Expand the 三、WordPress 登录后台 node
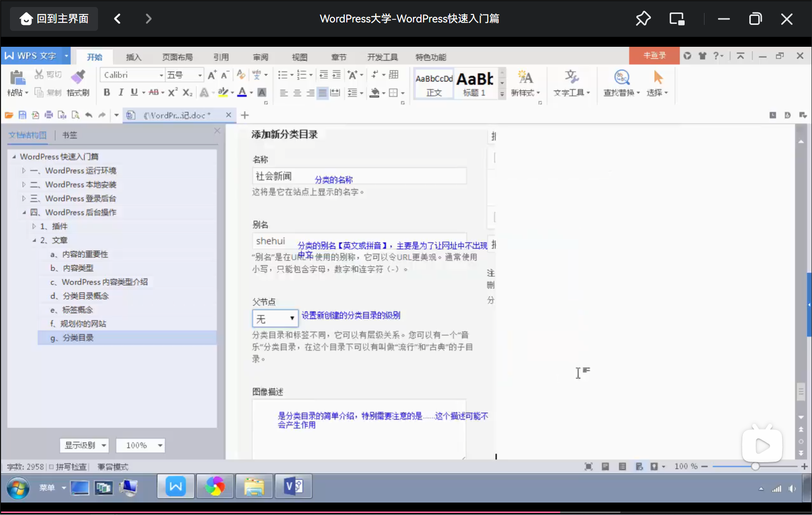This screenshot has height=515, width=812. 23,199
